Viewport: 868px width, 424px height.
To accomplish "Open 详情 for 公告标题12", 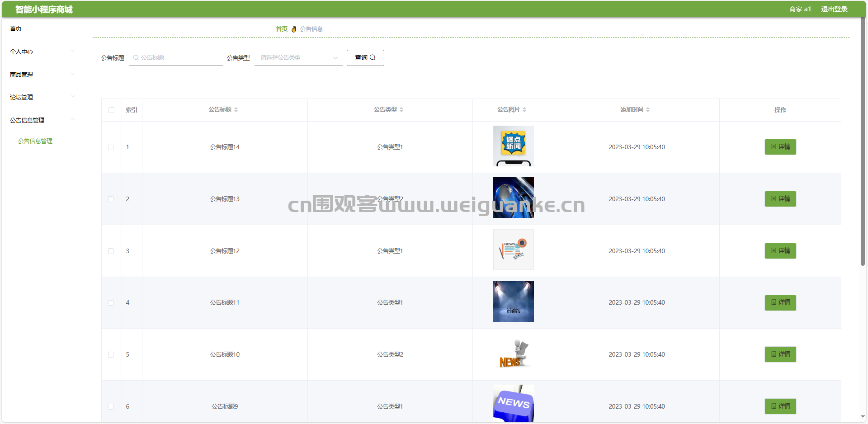I will point(780,251).
